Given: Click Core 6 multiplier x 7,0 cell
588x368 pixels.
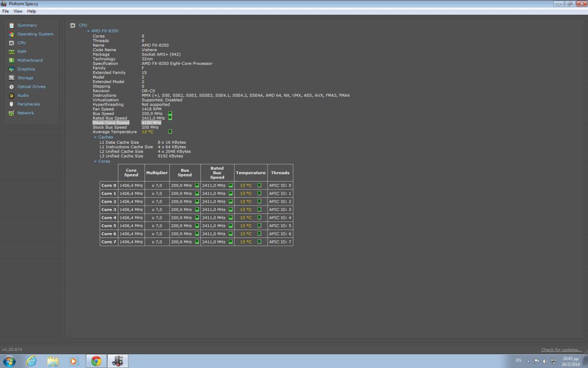Looking at the screenshot, I should click(157, 234).
